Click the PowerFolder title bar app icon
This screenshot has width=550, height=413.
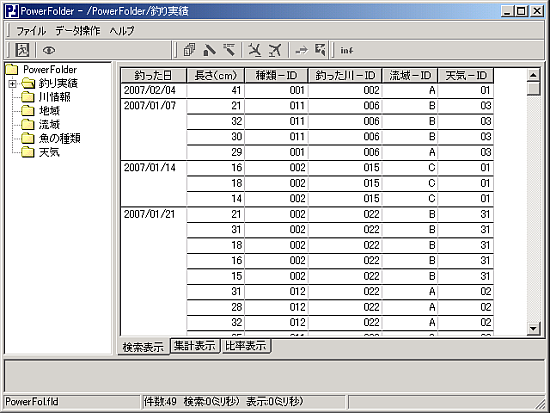[x=12, y=11]
